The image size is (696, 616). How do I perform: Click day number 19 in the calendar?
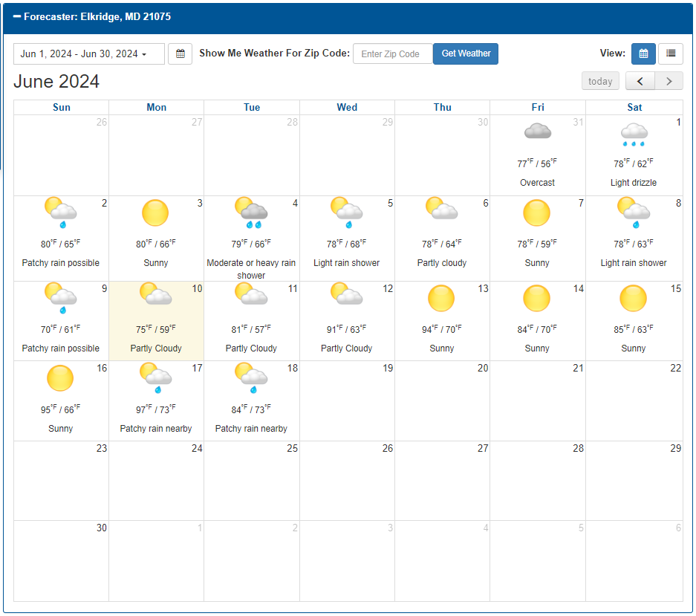(388, 368)
